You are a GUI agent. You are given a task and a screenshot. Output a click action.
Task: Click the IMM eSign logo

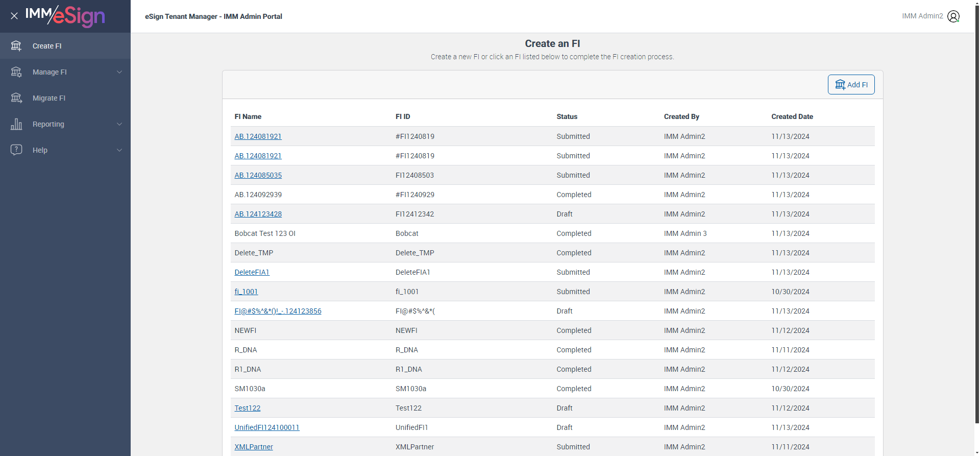click(x=65, y=16)
